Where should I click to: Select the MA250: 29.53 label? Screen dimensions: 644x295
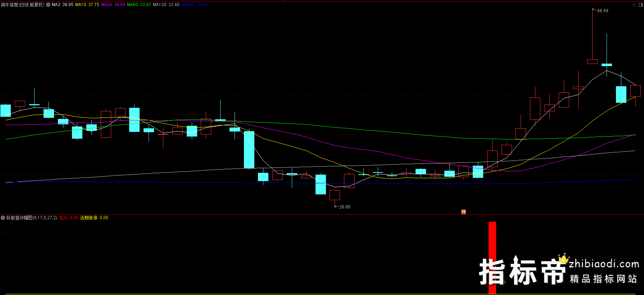click(195, 5)
